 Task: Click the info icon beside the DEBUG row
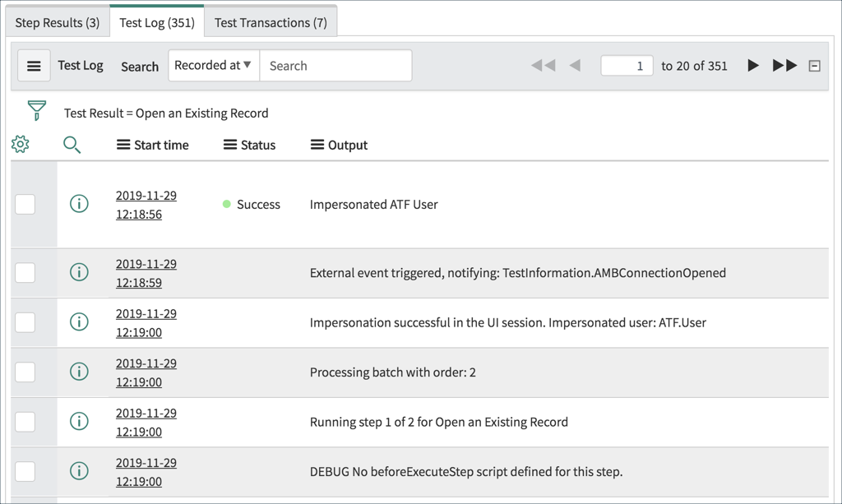click(x=79, y=471)
